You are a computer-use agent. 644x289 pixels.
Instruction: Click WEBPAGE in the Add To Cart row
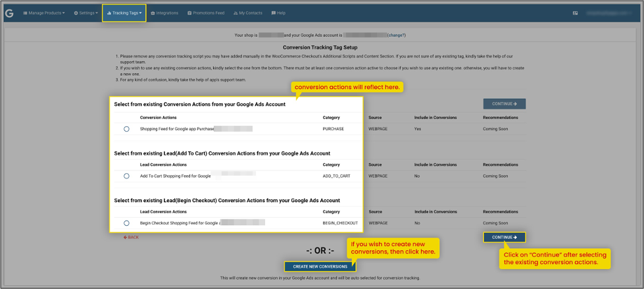point(378,176)
